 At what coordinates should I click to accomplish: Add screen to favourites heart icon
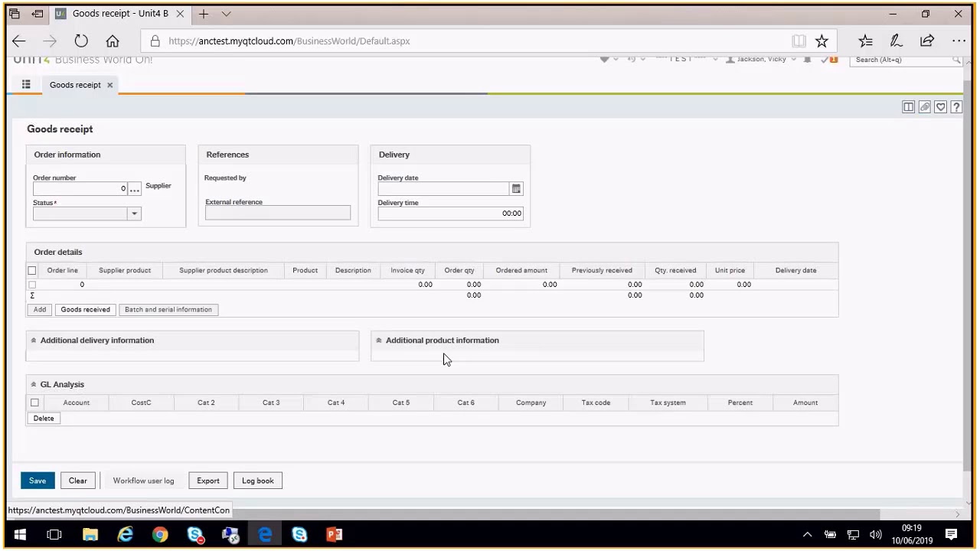click(x=941, y=107)
